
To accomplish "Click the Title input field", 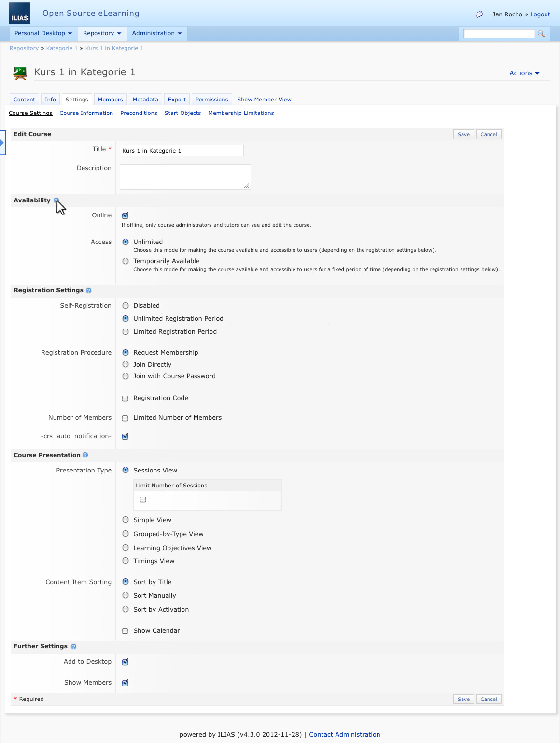I will tap(182, 151).
